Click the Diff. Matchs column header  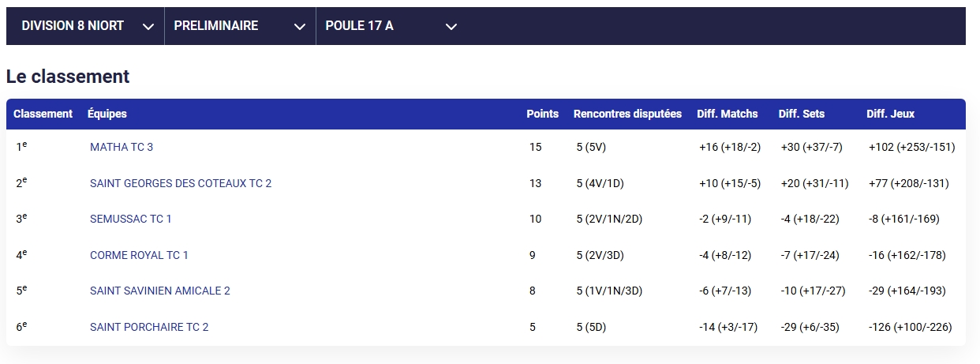click(x=728, y=114)
